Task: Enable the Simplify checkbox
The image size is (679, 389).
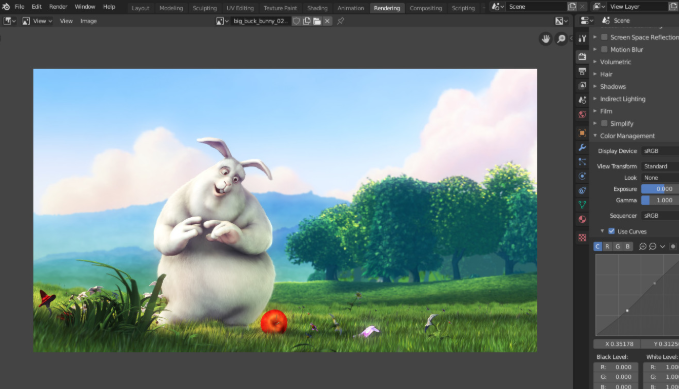Action: point(604,123)
